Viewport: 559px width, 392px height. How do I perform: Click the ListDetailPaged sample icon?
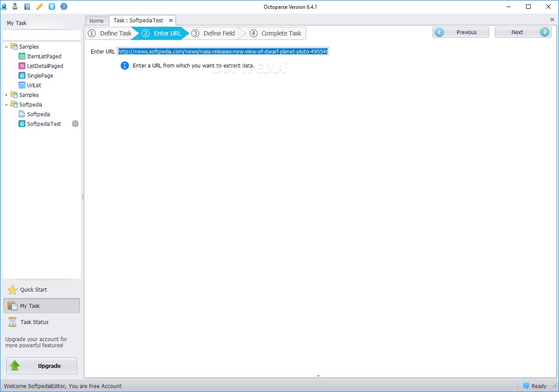point(22,66)
